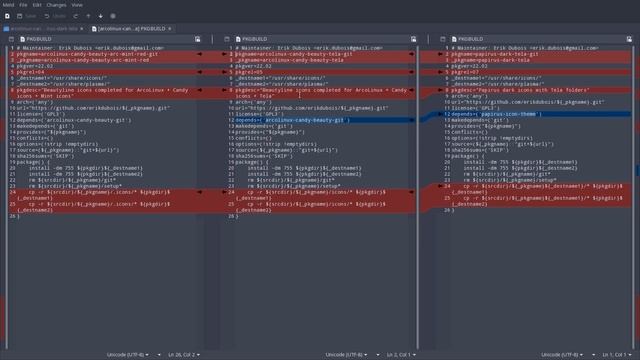Open left pane Ln 26, Col 2 dropdown
This screenshot has height=360, width=640.
click(184, 355)
